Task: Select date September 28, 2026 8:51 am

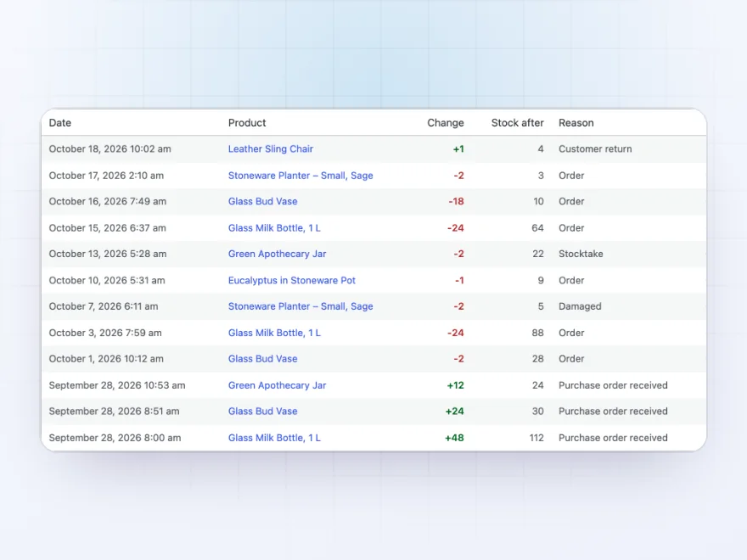Action: point(115,411)
